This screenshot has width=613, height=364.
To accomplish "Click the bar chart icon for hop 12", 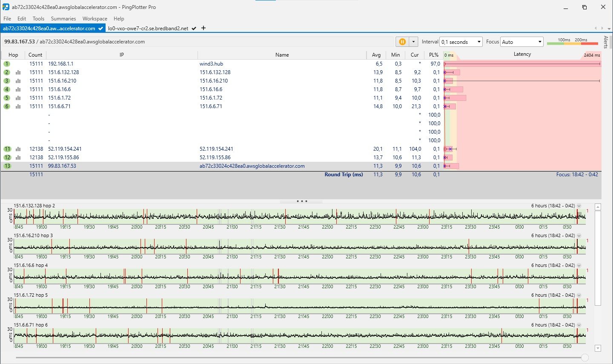I will (18, 158).
